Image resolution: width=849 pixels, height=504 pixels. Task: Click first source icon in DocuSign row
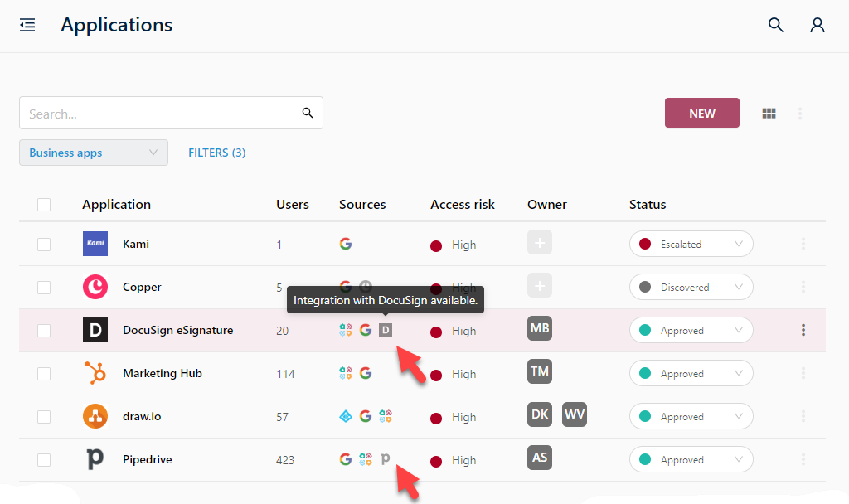[x=346, y=330]
